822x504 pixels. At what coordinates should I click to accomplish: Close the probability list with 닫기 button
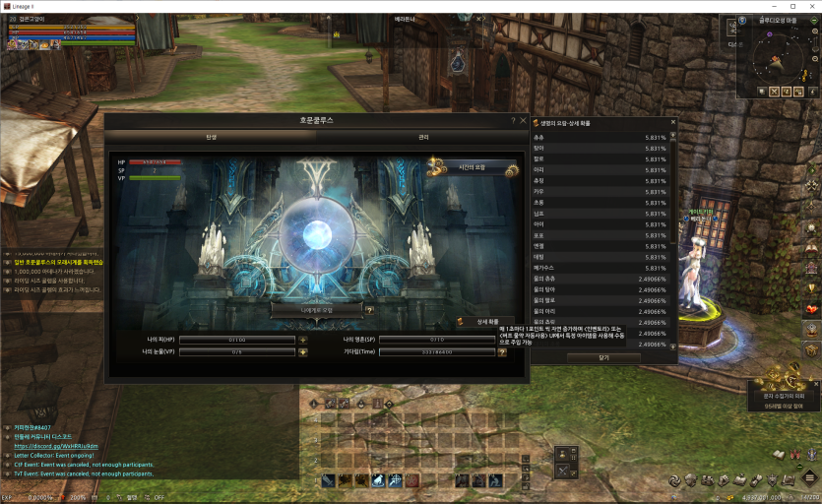603,358
